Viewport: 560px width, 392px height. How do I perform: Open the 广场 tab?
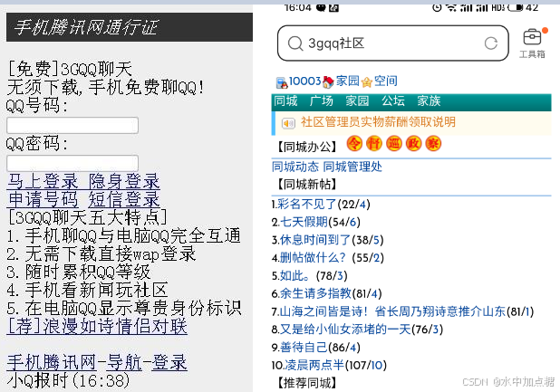click(322, 101)
